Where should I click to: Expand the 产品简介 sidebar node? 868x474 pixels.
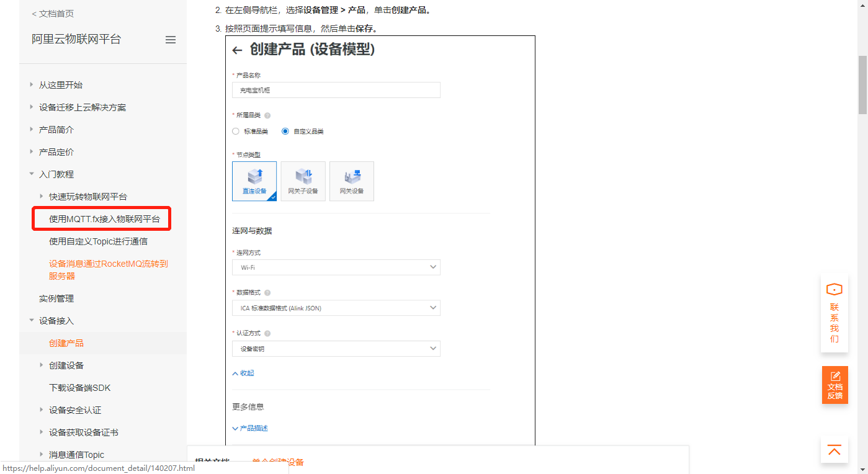(x=32, y=129)
